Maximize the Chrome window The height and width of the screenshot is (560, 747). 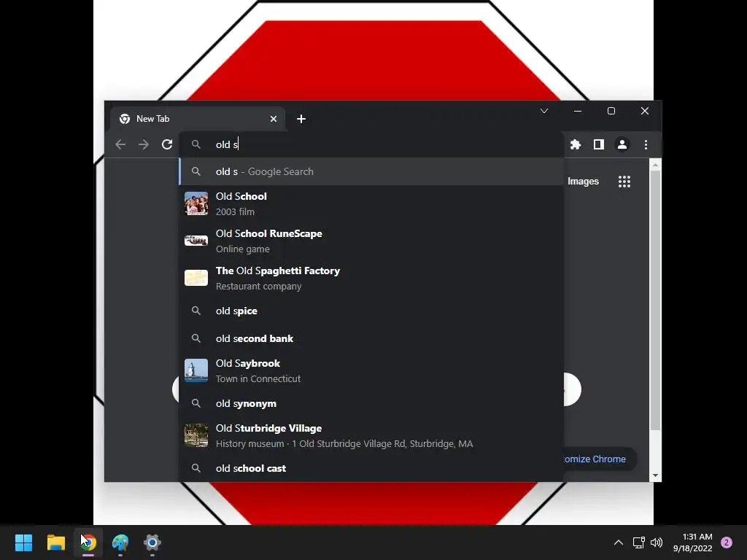tap(611, 111)
